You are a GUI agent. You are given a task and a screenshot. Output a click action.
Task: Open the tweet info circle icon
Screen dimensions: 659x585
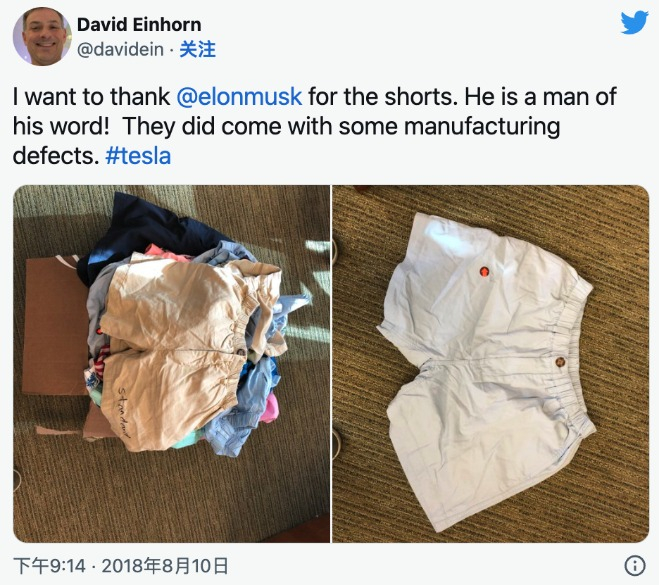[635, 565]
